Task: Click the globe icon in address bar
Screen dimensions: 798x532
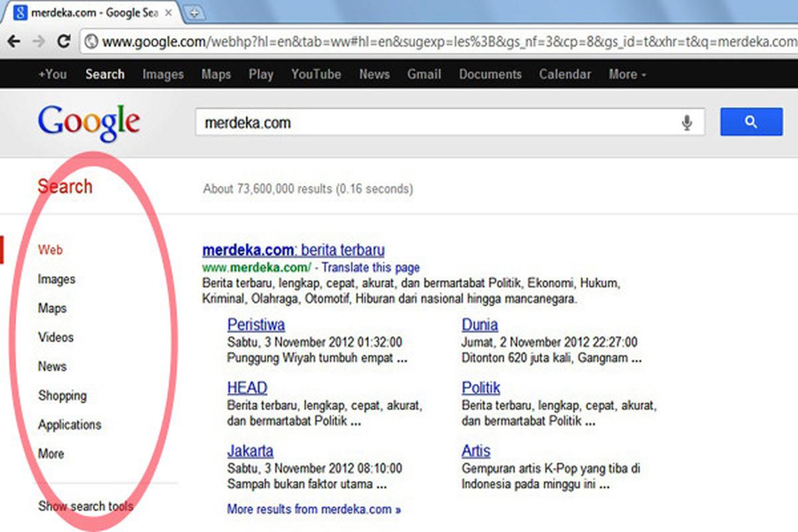Action: pyautogui.click(x=92, y=42)
